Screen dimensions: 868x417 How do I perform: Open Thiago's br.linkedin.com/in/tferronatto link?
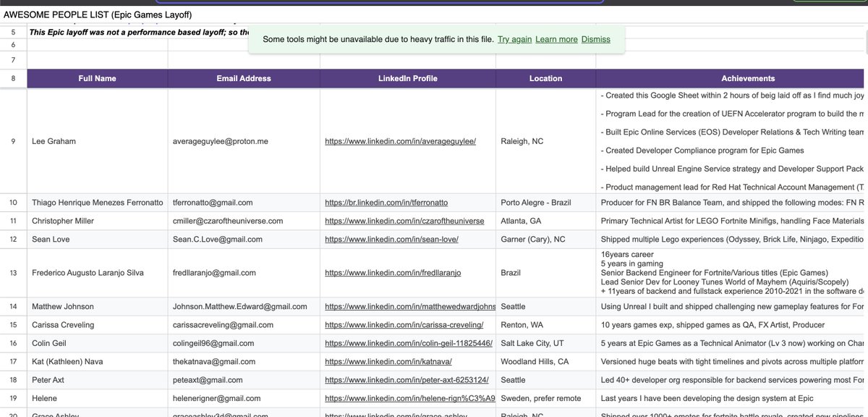386,203
